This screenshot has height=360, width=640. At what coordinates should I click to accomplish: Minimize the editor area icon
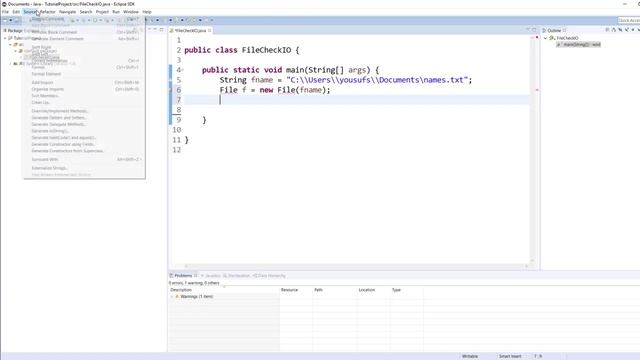tap(528, 30)
